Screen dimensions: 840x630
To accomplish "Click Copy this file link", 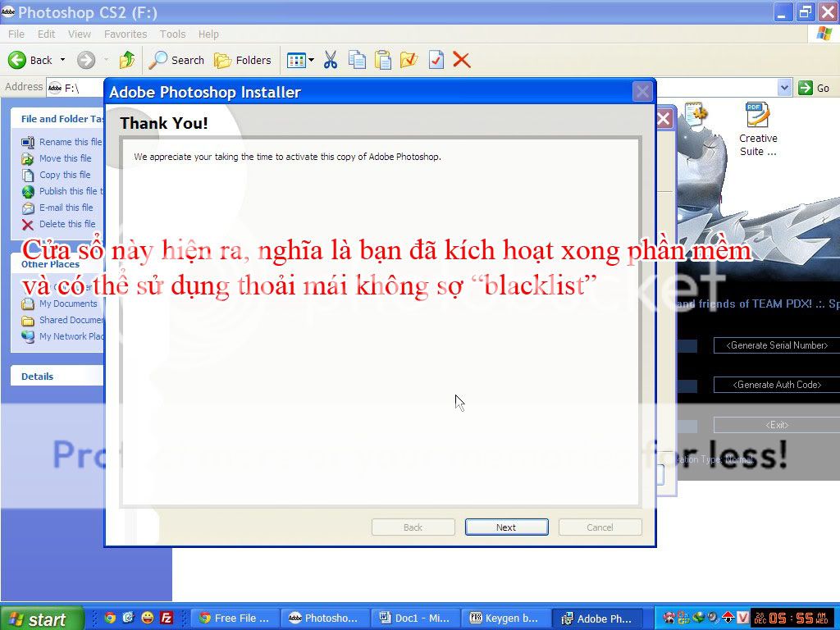I will coord(56,175).
